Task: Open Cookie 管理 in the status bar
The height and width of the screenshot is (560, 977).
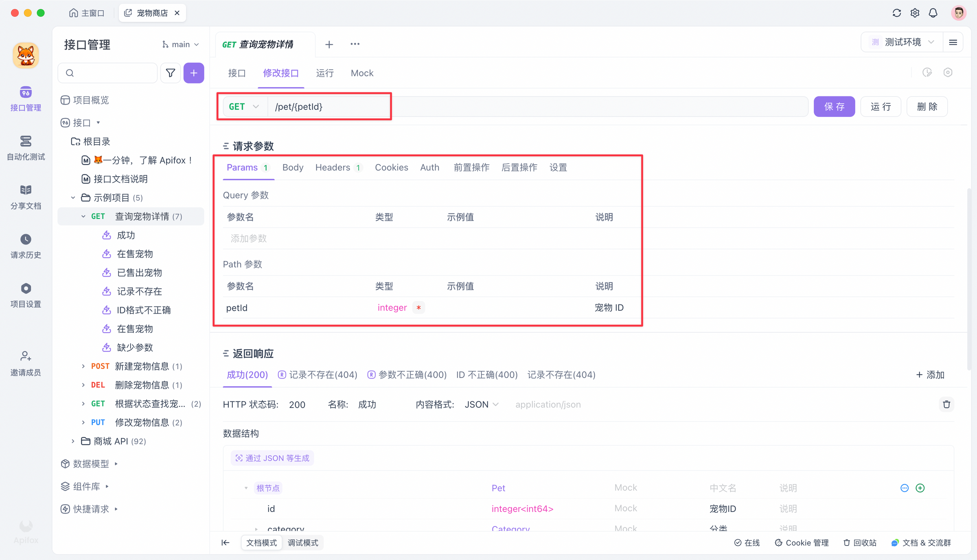Action: (801, 542)
